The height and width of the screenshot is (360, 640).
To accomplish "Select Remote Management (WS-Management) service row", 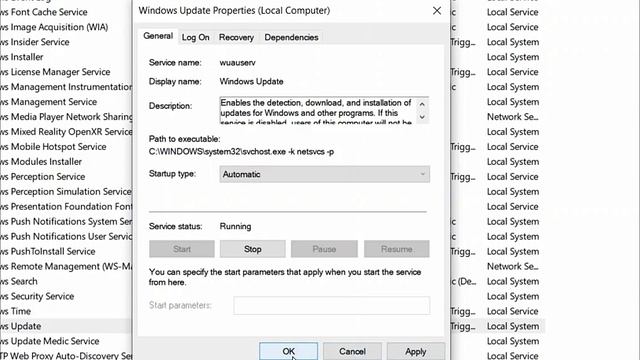I will pos(66,267).
